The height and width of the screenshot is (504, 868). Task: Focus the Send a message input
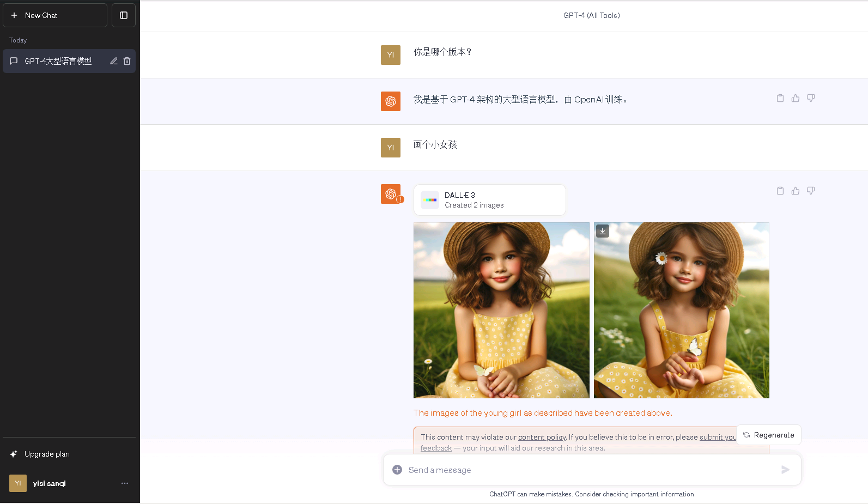pos(592,470)
